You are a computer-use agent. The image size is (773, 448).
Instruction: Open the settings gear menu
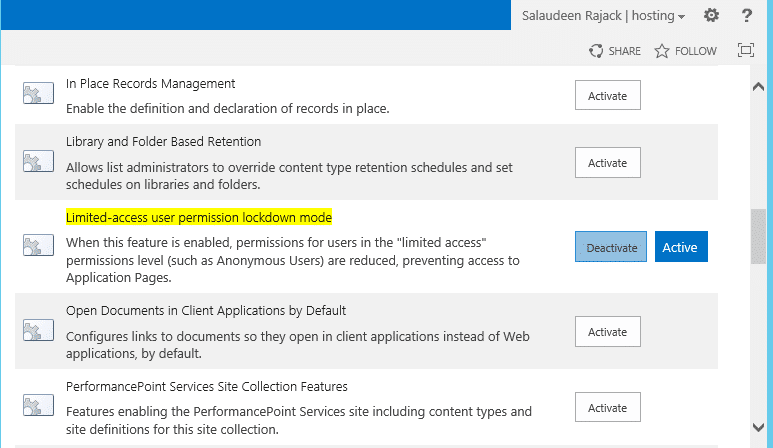[x=711, y=15]
